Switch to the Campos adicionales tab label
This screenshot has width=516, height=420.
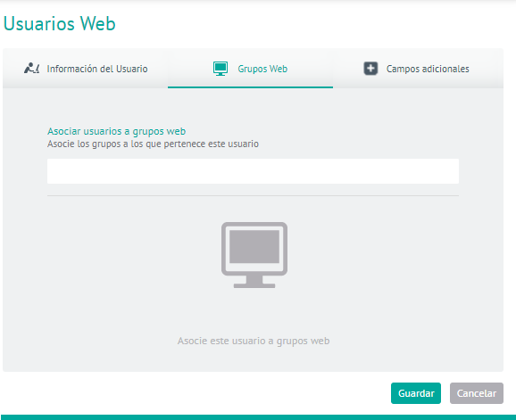428,69
